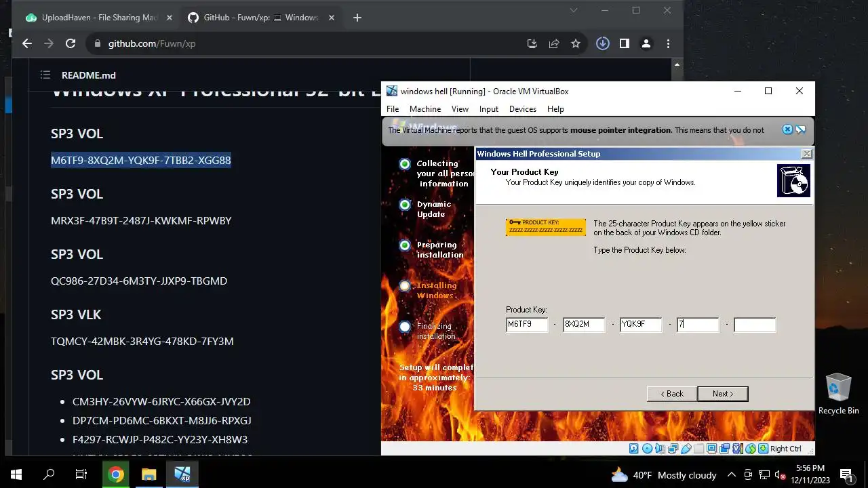This screenshot has width=868, height=488.
Task: Open Chrome from the taskbar
Action: pyautogui.click(x=116, y=474)
